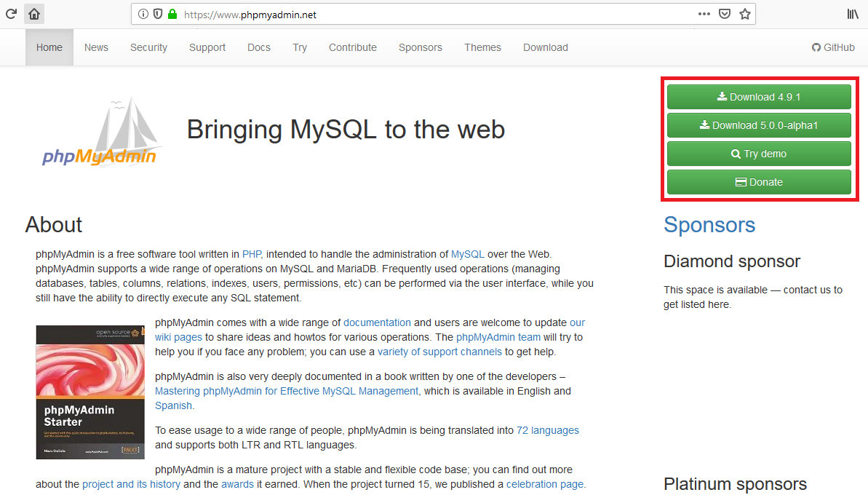Image resolution: width=868 pixels, height=503 pixels.
Task: Open Mastering phpMyAdmin book link
Action: pyautogui.click(x=287, y=391)
